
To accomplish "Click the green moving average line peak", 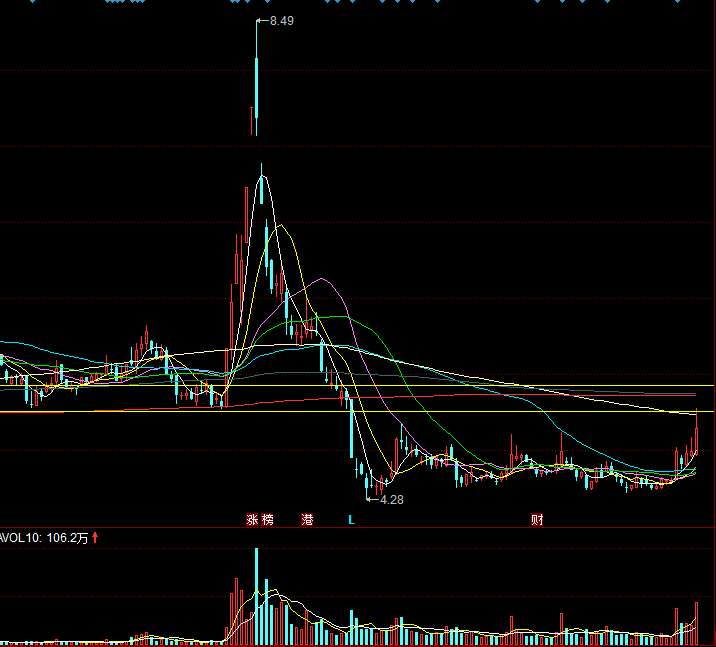I will point(343,317).
